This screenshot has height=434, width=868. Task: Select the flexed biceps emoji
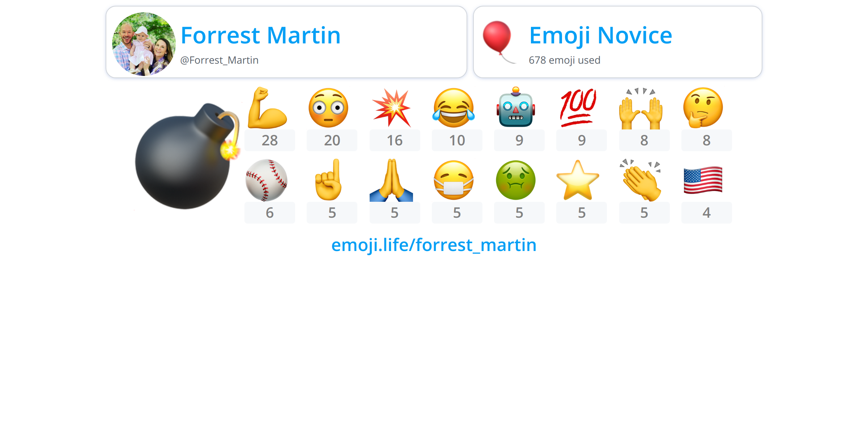(267, 108)
